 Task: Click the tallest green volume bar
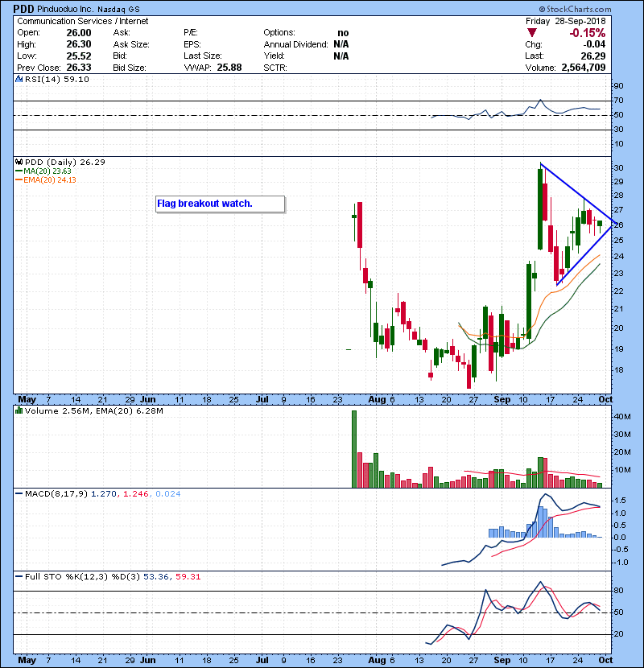tap(354, 449)
